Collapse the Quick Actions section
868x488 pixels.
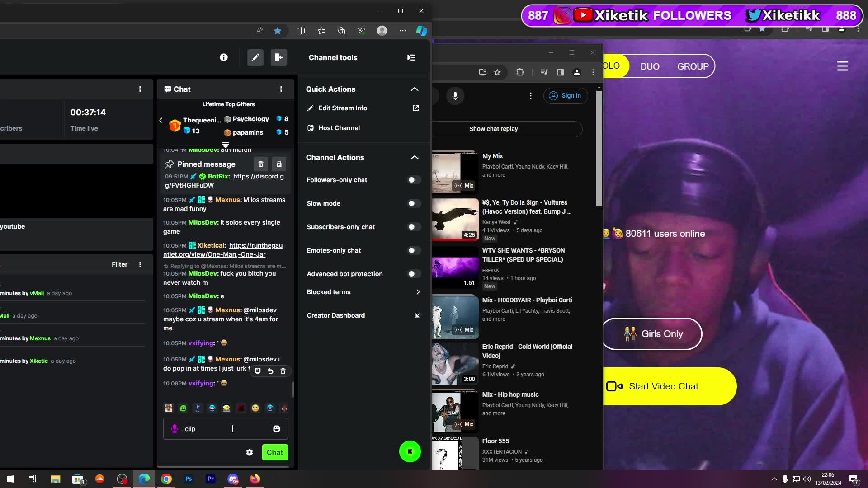[414, 89]
